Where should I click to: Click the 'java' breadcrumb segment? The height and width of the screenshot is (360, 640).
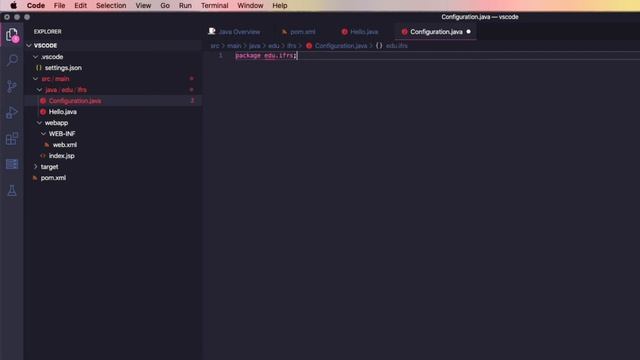click(x=254, y=46)
